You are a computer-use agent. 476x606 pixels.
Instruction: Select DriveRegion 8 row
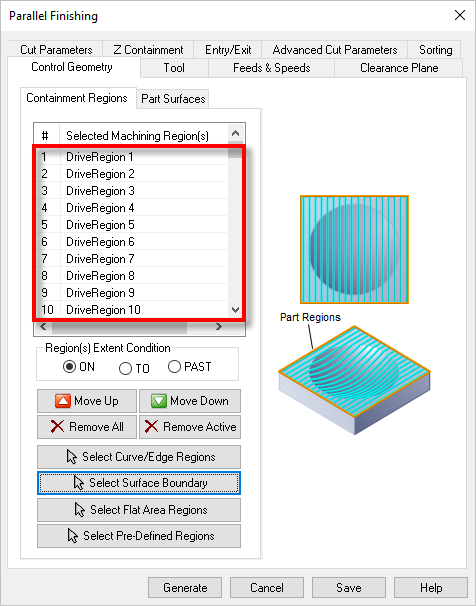[131, 276]
